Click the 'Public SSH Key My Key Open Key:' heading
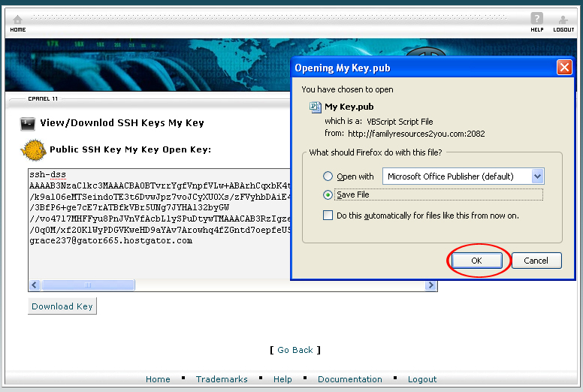 [131, 149]
